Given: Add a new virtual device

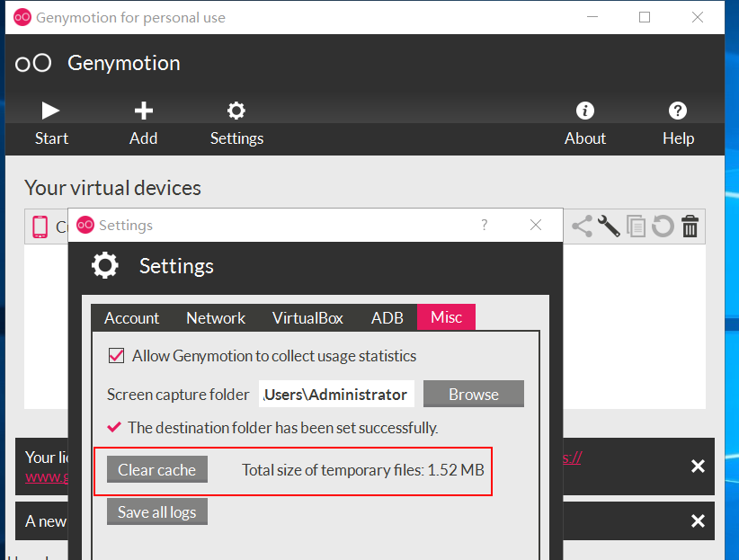Looking at the screenshot, I should (x=143, y=123).
